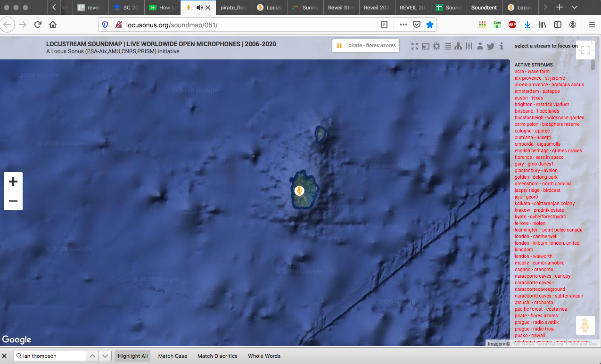Click the find bar search field
This screenshot has width=601, height=364.
point(53,356)
